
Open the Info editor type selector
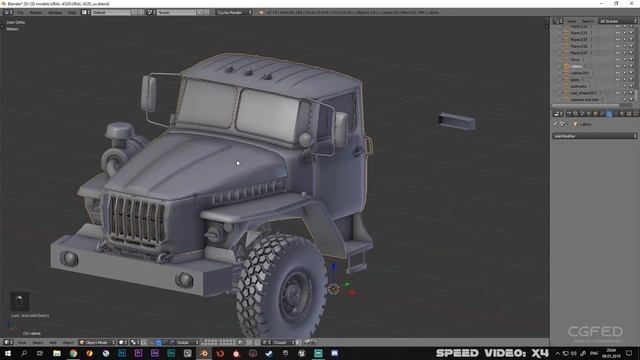7,12
